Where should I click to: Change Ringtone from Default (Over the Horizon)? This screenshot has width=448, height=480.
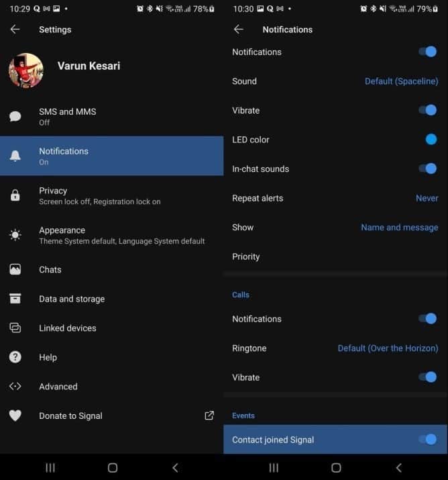click(x=388, y=348)
